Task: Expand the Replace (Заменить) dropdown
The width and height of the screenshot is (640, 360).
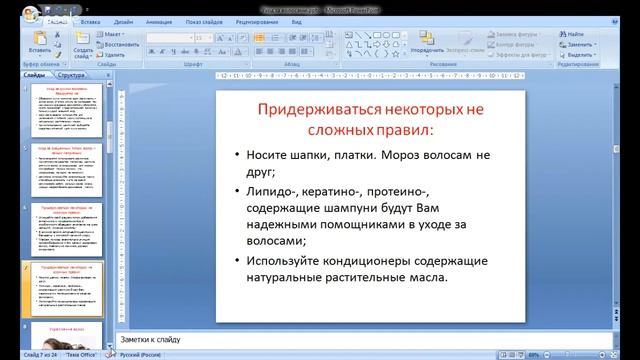Action: click(x=578, y=44)
